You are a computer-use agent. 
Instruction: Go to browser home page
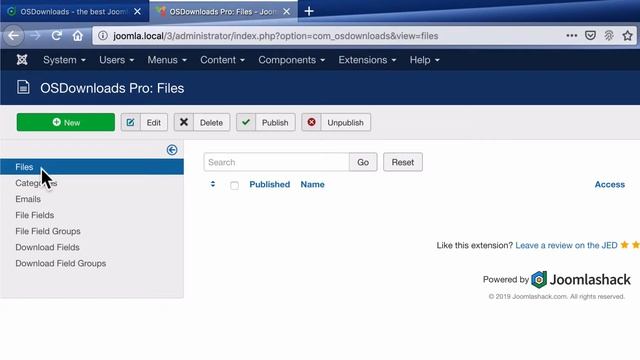pyautogui.click(x=78, y=36)
